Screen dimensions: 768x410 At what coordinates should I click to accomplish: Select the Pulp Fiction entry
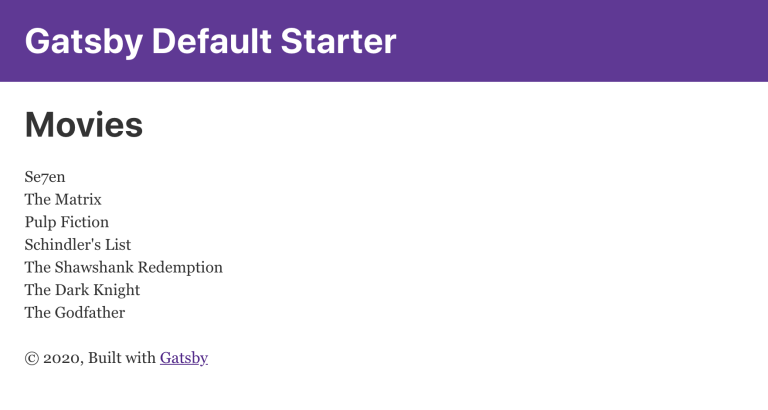(67, 222)
